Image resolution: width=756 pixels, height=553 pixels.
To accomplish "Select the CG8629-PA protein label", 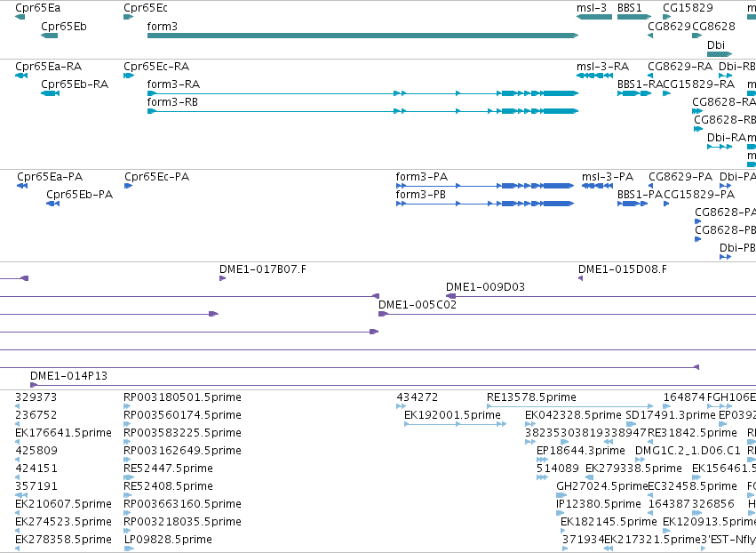I will 680,177.
